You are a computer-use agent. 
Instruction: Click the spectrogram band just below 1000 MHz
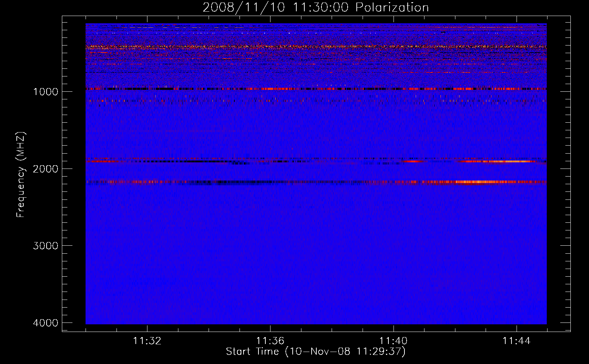(316, 89)
